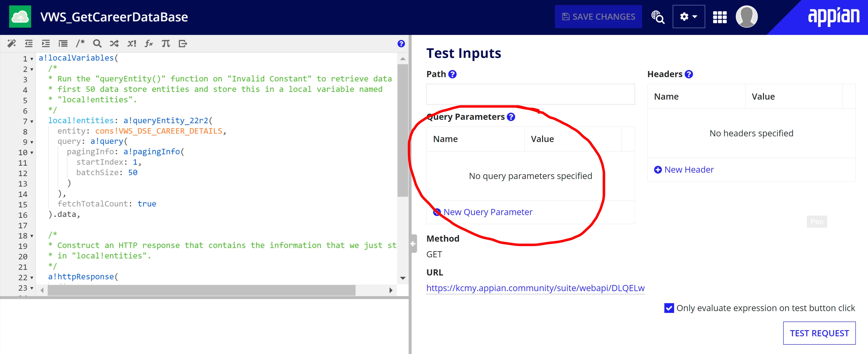This screenshot has width=868, height=354.
Task: Click the editor scroll up arrow
Action: [x=403, y=59]
